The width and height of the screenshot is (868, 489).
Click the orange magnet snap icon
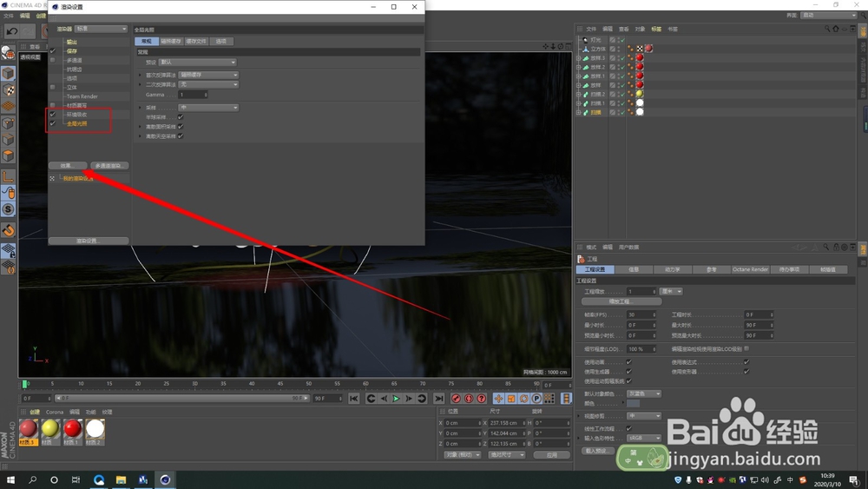pos(9,230)
